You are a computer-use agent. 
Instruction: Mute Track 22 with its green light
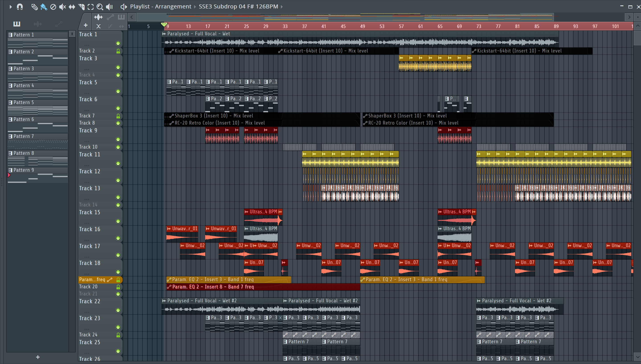118,310
